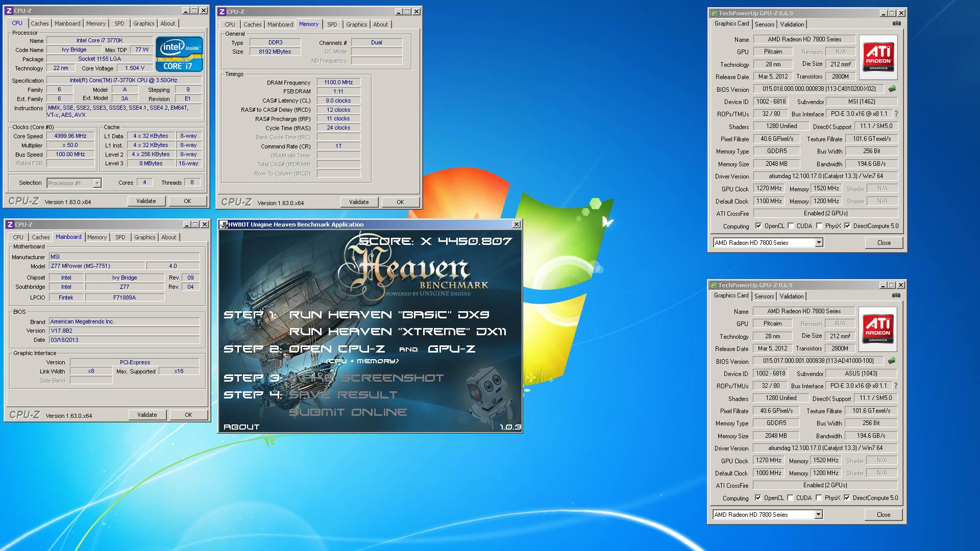Click OK button in CPU-Z CPU window
This screenshot has width=980, height=551.
click(187, 201)
